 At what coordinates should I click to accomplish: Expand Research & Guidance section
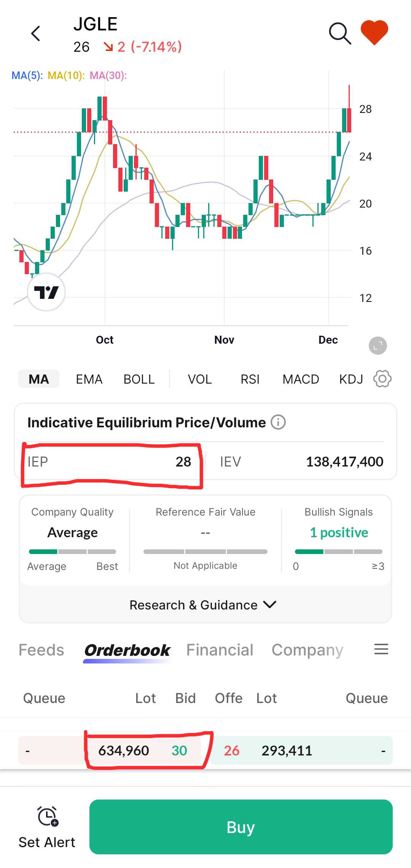202,605
